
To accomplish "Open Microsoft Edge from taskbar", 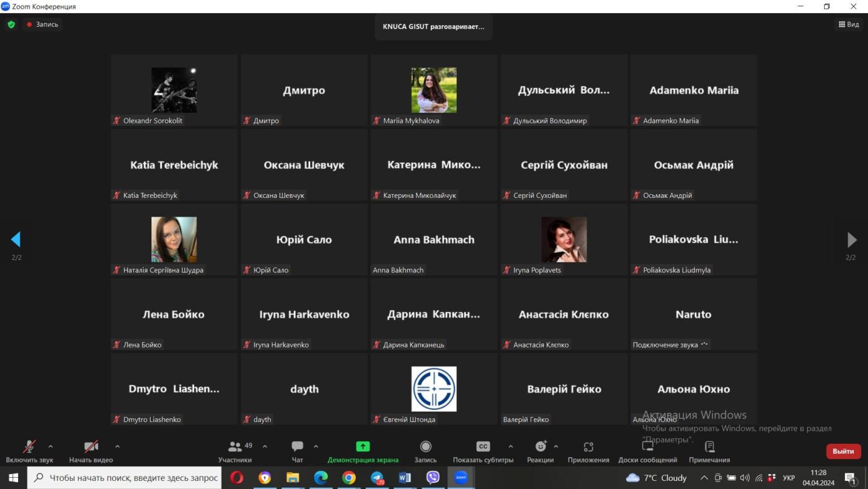I will 321,478.
